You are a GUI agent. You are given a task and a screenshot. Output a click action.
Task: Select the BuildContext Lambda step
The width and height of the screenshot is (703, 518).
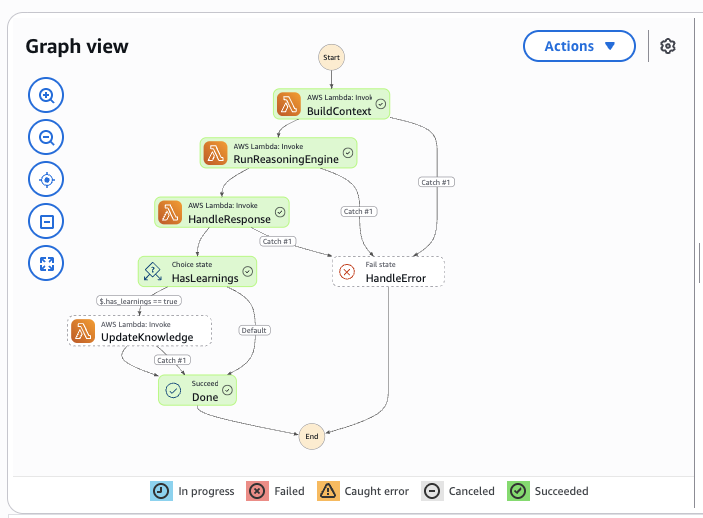[x=331, y=104]
